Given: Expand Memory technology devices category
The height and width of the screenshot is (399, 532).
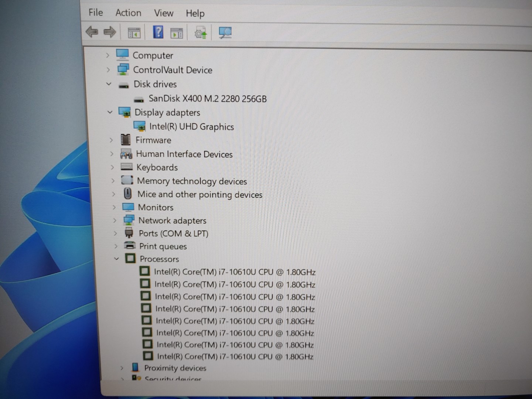Looking at the screenshot, I should pyautogui.click(x=113, y=181).
